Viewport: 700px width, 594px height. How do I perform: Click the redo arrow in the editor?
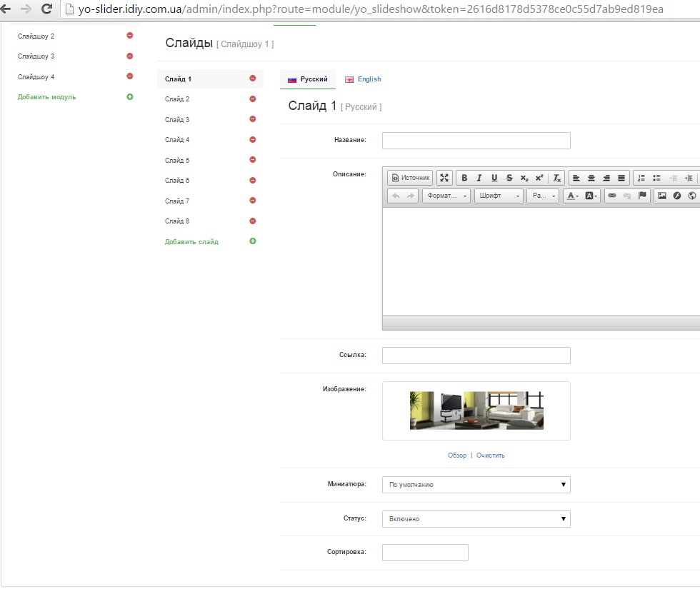(410, 196)
